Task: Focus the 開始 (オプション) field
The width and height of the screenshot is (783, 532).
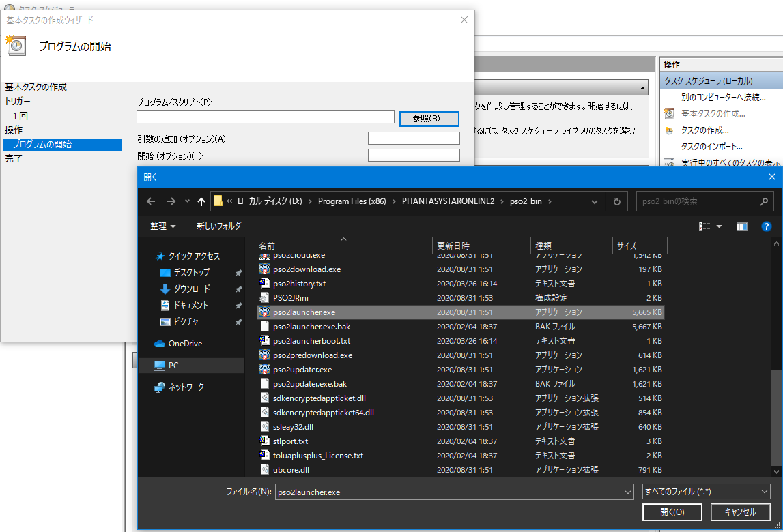Action: tap(414, 156)
